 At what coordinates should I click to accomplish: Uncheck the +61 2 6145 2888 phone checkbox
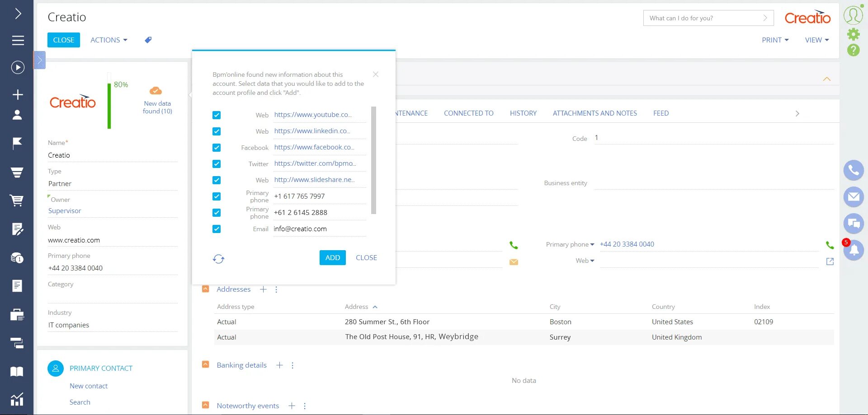[217, 213]
